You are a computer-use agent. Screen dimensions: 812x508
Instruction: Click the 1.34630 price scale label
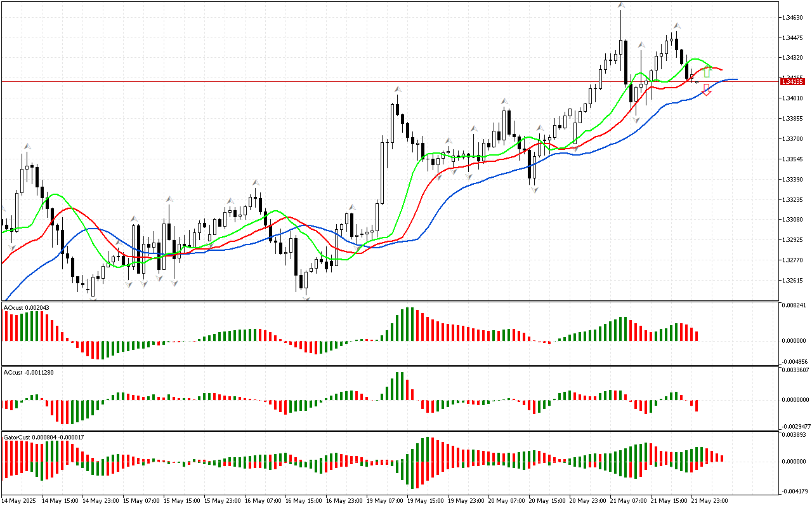click(x=794, y=17)
